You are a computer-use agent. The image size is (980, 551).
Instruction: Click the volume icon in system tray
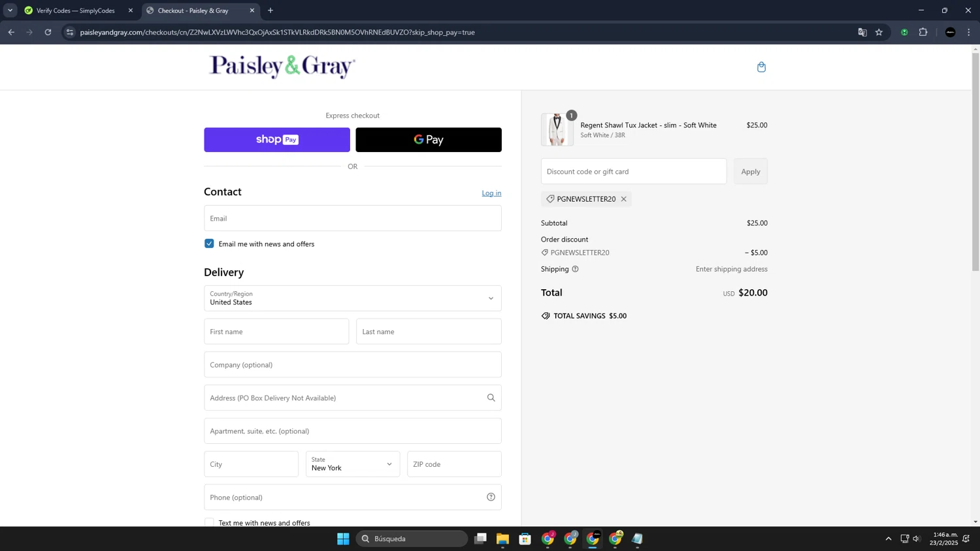tap(917, 539)
